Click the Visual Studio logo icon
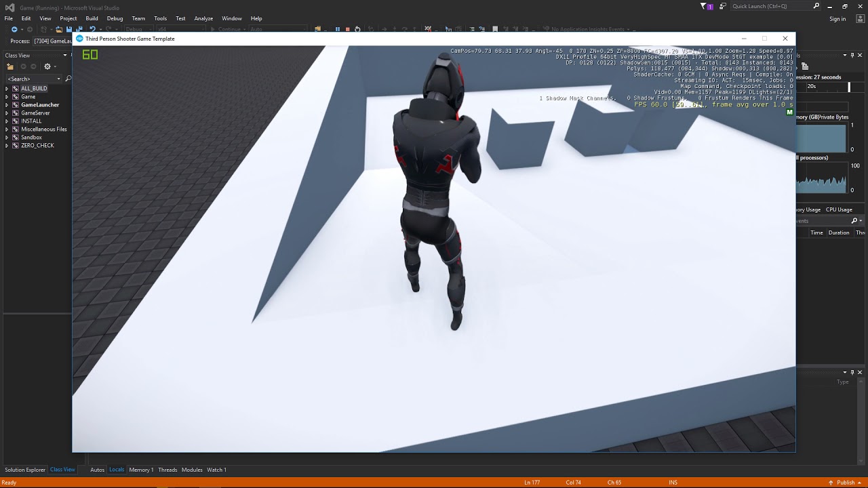 [9, 7]
